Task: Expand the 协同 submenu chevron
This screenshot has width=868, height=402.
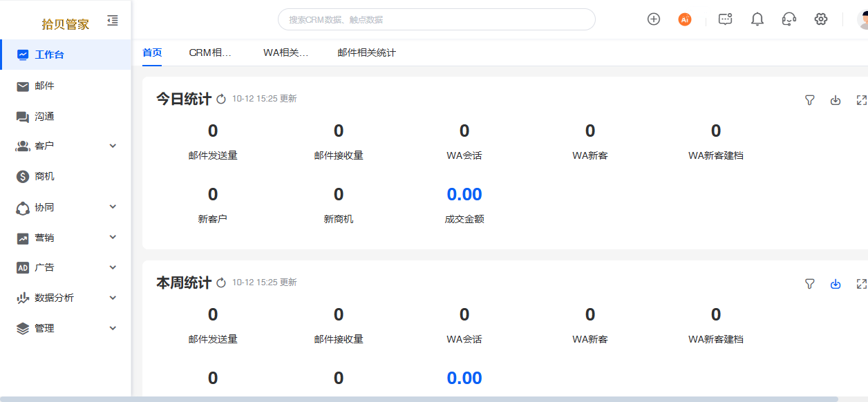Action: coord(113,207)
